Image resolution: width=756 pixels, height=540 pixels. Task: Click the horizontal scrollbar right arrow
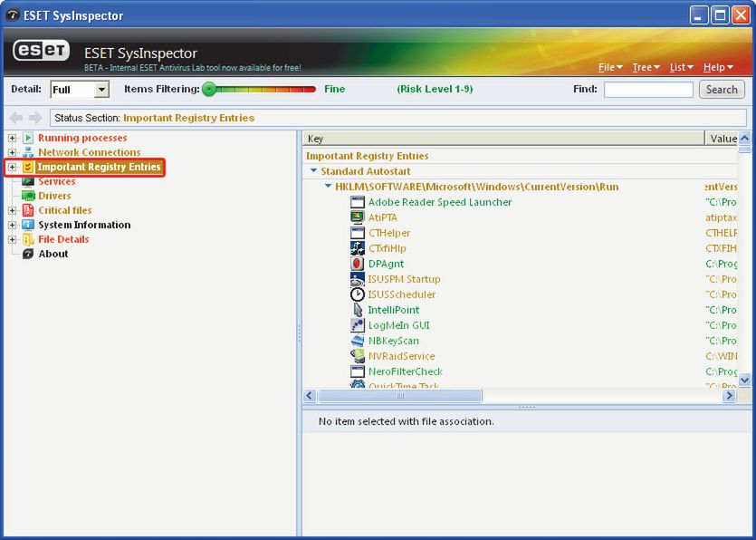pos(730,396)
